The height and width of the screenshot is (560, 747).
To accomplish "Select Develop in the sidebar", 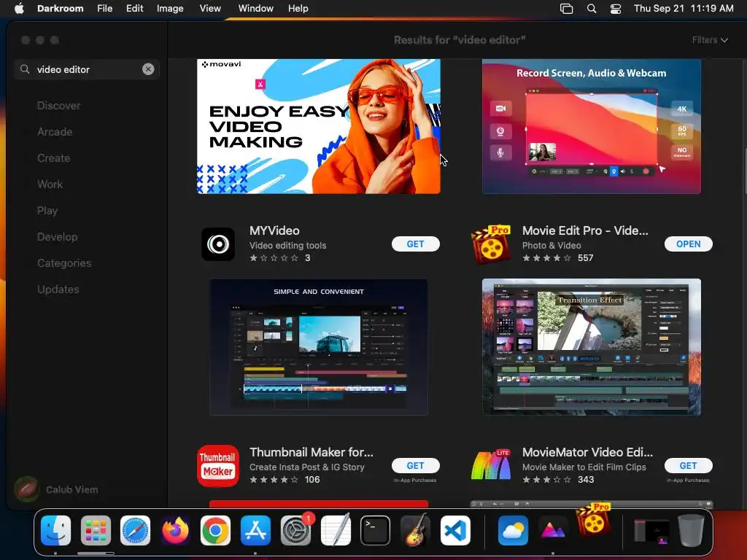I will (x=57, y=237).
